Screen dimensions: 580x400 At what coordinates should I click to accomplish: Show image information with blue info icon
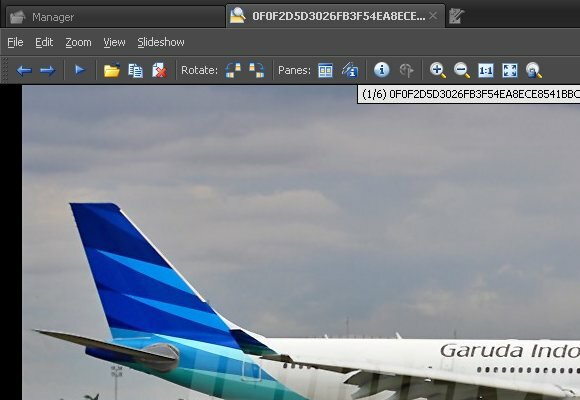coord(381,70)
